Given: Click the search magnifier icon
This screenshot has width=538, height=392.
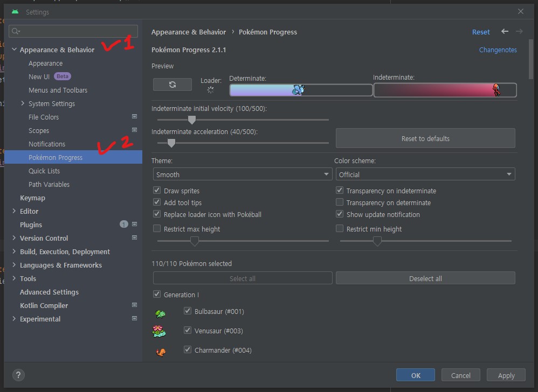Looking at the screenshot, I should [16, 31].
